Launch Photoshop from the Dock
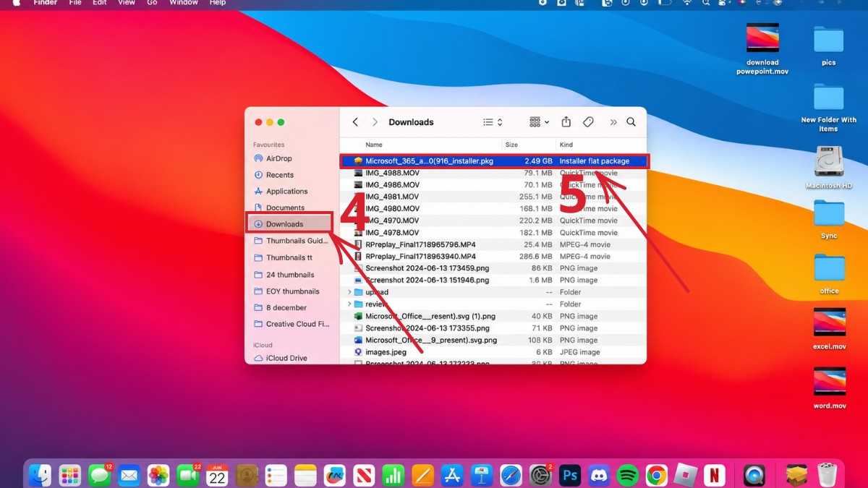 tap(570, 475)
